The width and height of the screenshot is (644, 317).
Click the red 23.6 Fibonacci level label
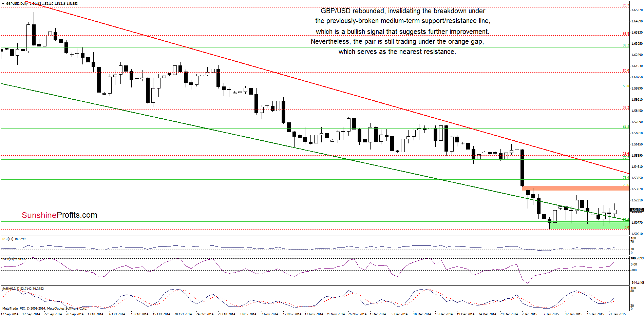coord(626,154)
